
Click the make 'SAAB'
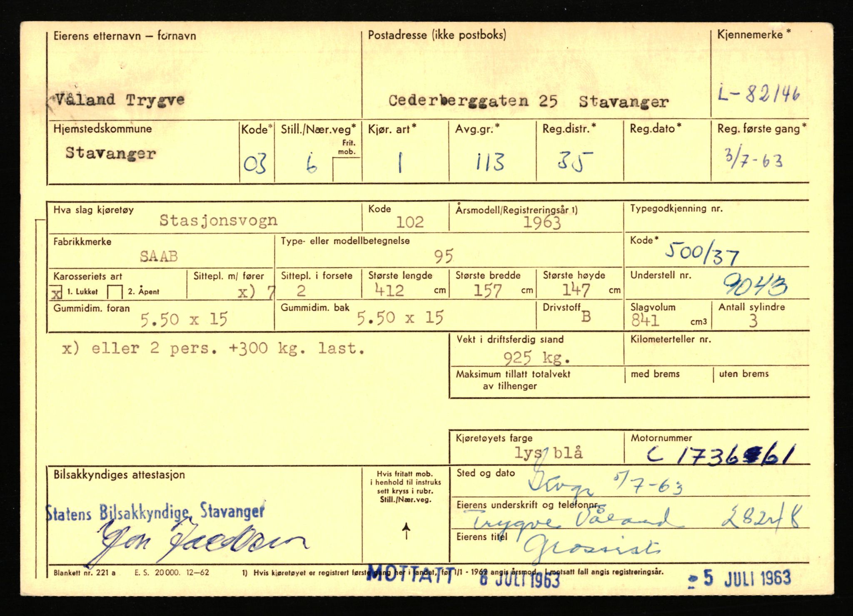[x=159, y=256]
